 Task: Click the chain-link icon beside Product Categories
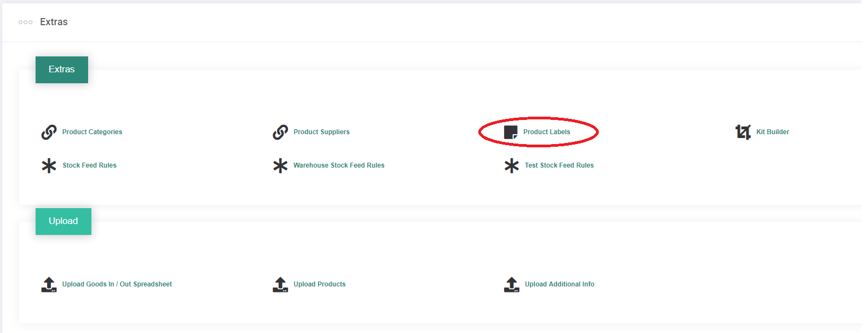coord(49,132)
